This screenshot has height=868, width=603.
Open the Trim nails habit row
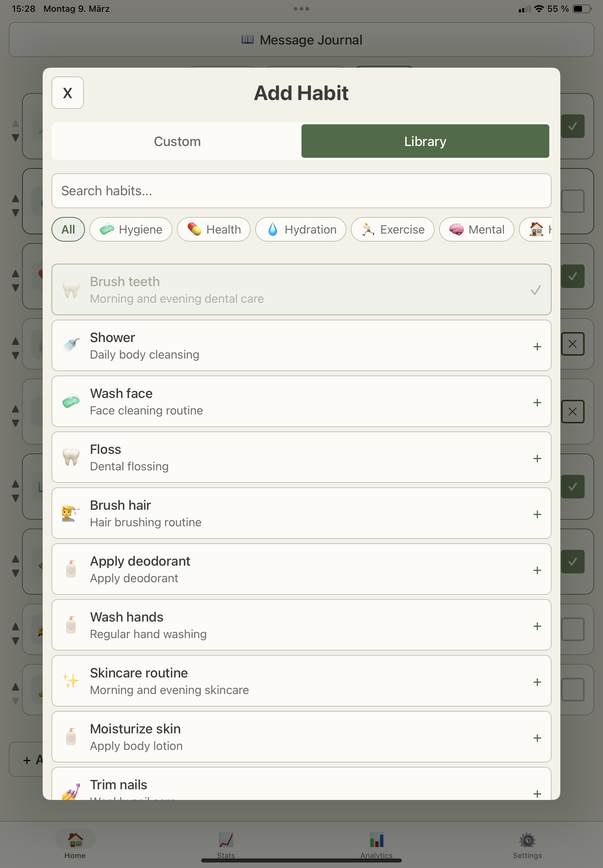[x=264, y=785]
